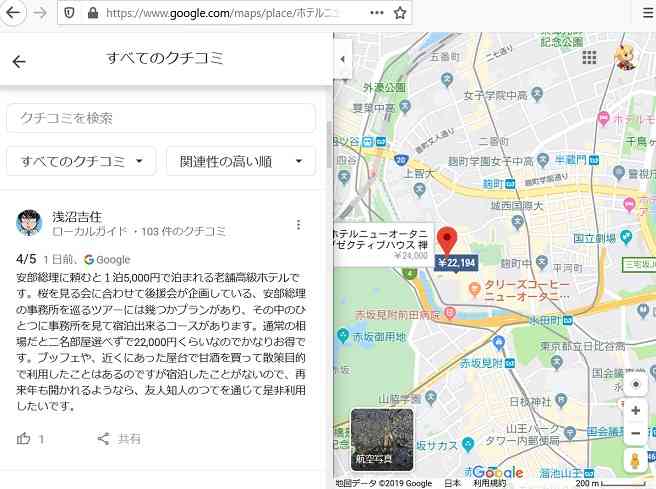Open the Google apps grid icon
The image size is (656, 489).
[x=589, y=57]
